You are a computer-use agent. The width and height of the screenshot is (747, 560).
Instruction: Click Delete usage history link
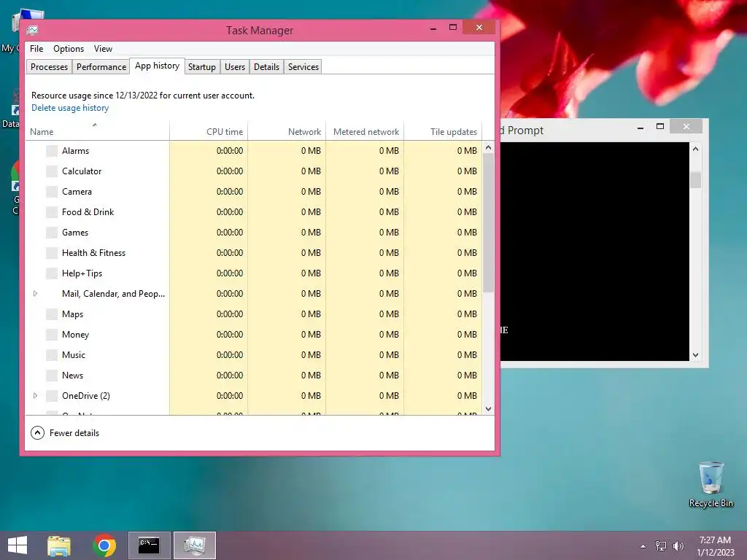click(70, 108)
